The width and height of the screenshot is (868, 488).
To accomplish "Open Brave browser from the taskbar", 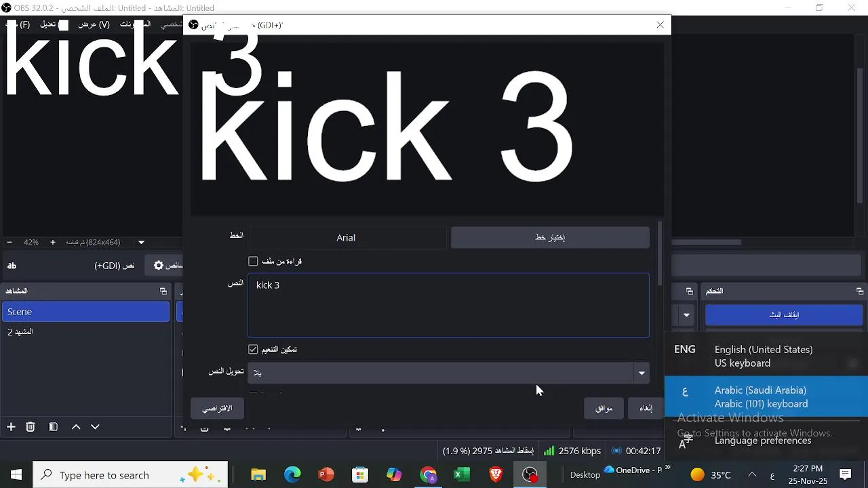I will (496, 474).
